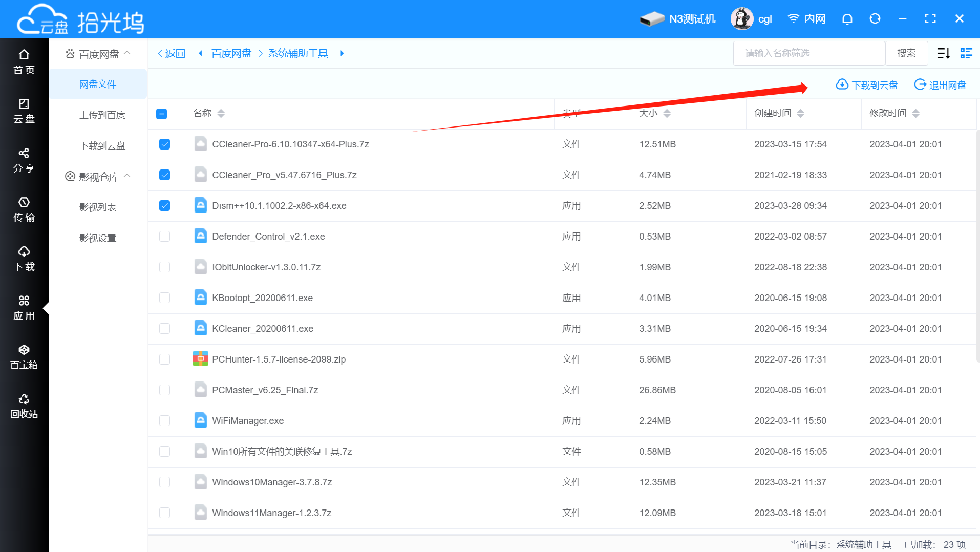This screenshot has width=980, height=552.
Task: Click file name IObitUnlocker-v1.3.0.11.7z
Action: [266, 267]
